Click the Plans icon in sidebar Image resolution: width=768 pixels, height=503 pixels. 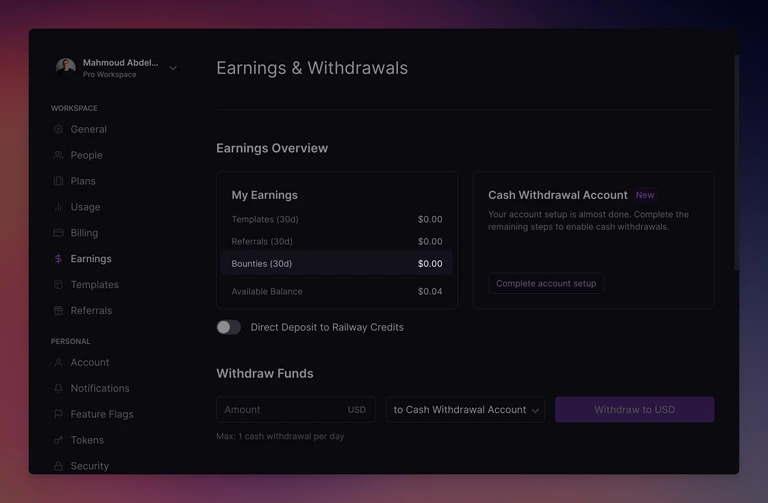[58, 181]
